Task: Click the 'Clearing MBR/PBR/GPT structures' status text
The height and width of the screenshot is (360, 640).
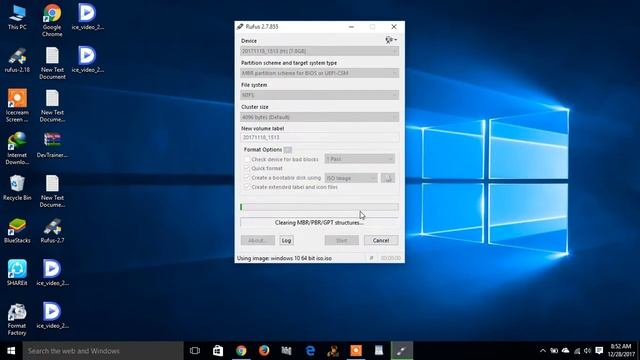Action: [319, 222]
